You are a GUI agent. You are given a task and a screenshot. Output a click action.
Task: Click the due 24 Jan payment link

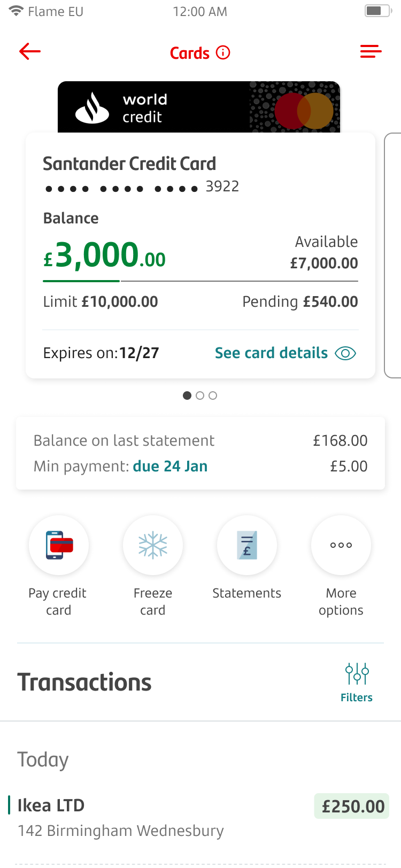[170, 466]
